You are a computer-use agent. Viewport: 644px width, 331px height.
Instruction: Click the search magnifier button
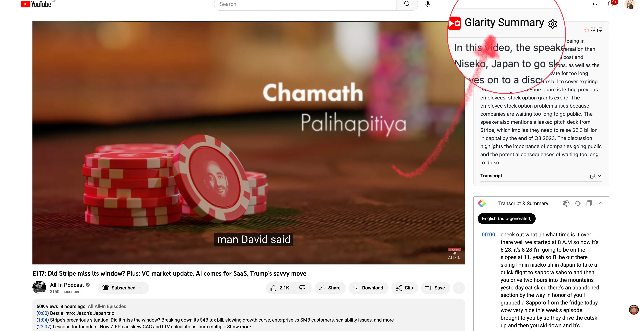pyautogui.click(x=407, y=4)
